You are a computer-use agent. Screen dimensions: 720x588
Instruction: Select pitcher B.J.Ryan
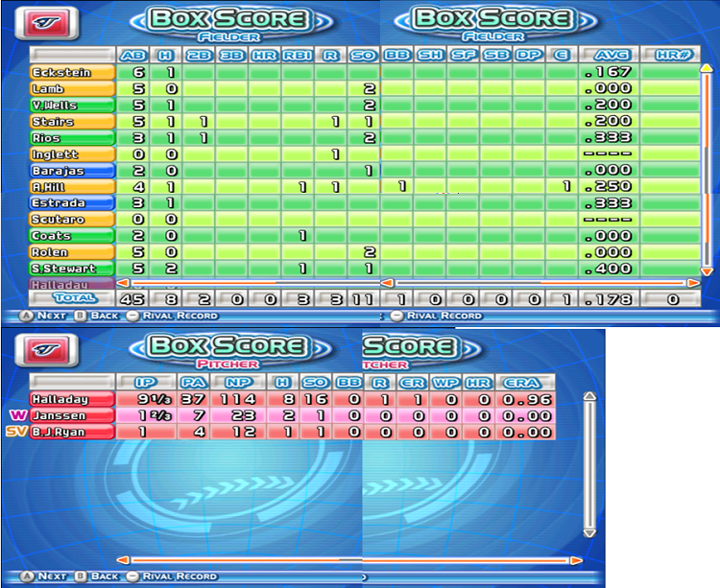coord(72,432)
